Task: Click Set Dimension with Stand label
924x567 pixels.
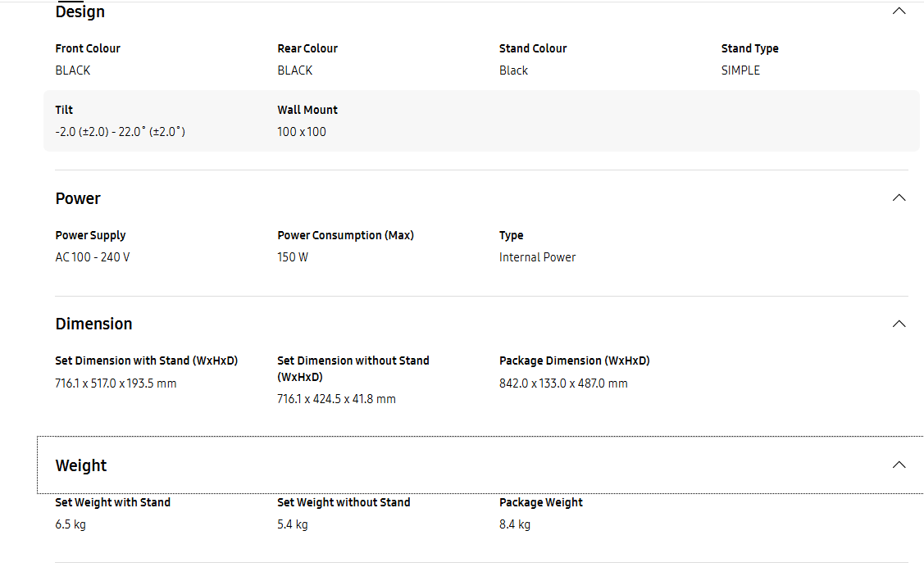Action: [147, 361]
